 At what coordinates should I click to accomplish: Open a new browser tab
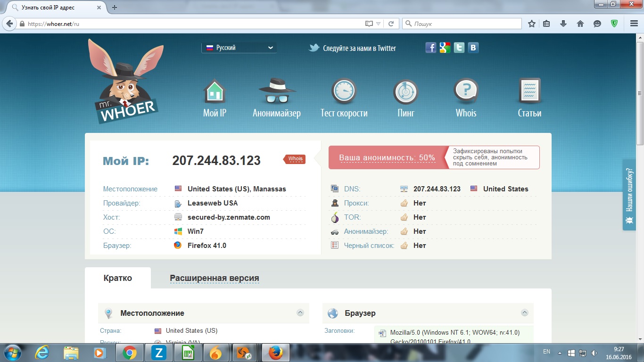tap(115, 8)
